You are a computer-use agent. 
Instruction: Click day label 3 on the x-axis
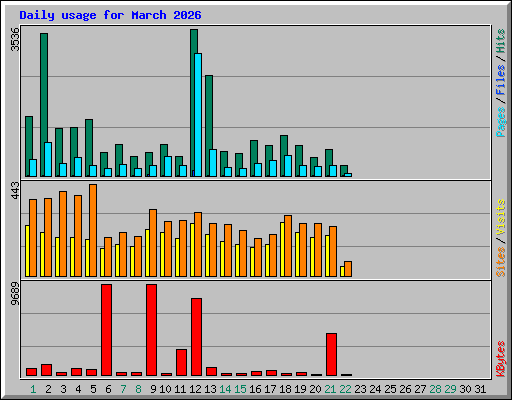63,389
